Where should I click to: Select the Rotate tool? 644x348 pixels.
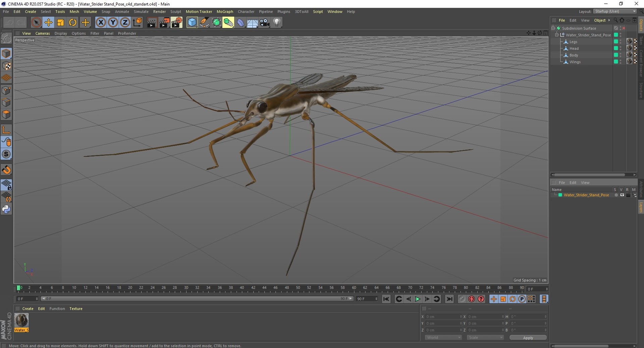click(72, 22)
